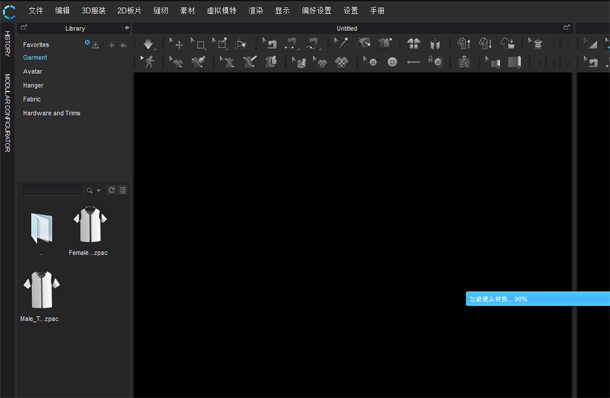The width and height of the screenshot is (610, 398).
Task: Click the Fasten Button lock icon
Action: [435, 62]
